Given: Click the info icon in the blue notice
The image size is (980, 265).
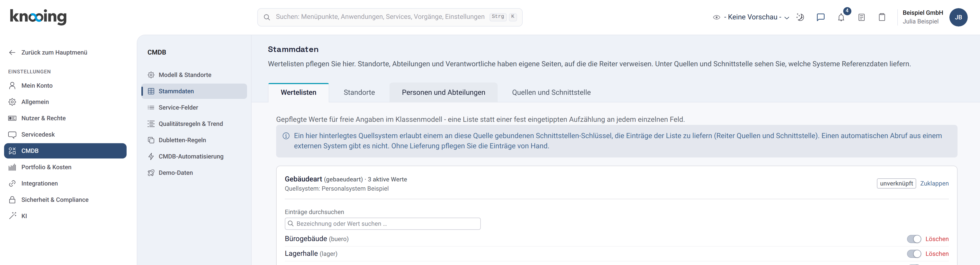Looking at the screenshot, I should click(x=286, y=136).
